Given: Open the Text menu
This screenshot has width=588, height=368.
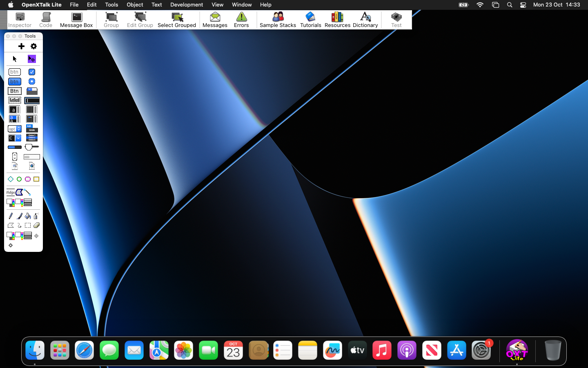Looking at the screenshot, I should pos(157,5).
